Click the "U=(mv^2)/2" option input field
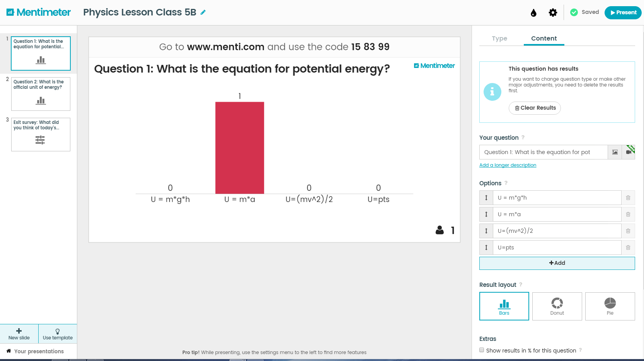644x361 pixels. coord(557,231)
